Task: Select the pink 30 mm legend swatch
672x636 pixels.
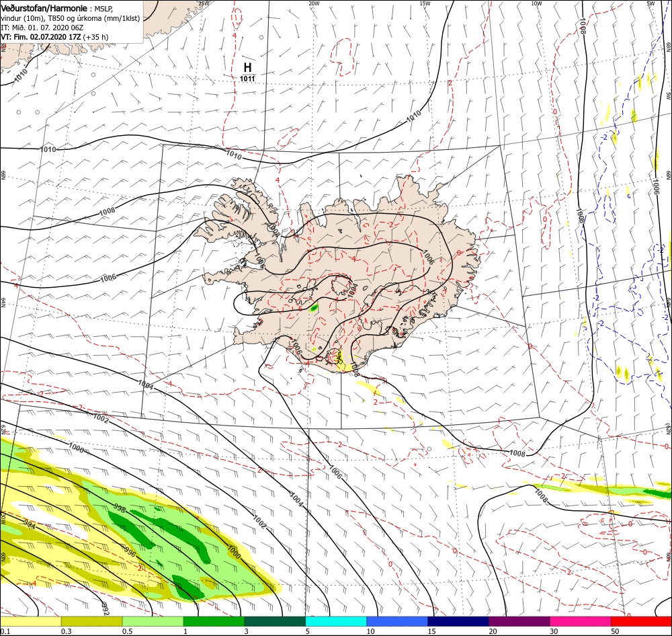Action: (581, 622)
